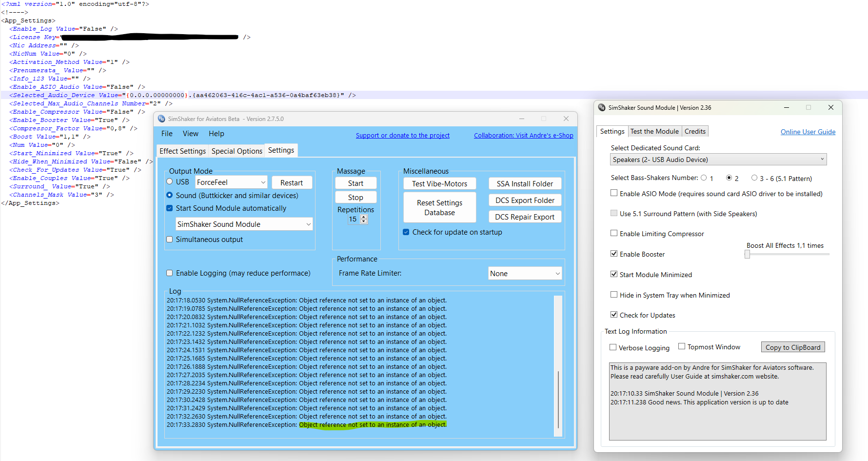Open the View menu
The image size is (868, 461).
(191, 134)
